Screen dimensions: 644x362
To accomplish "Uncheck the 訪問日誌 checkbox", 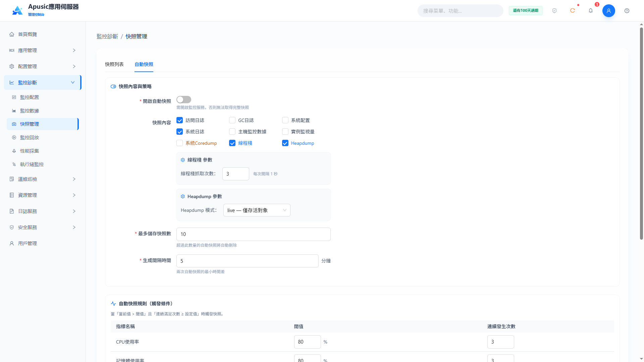I will click(x=180, y=120).
